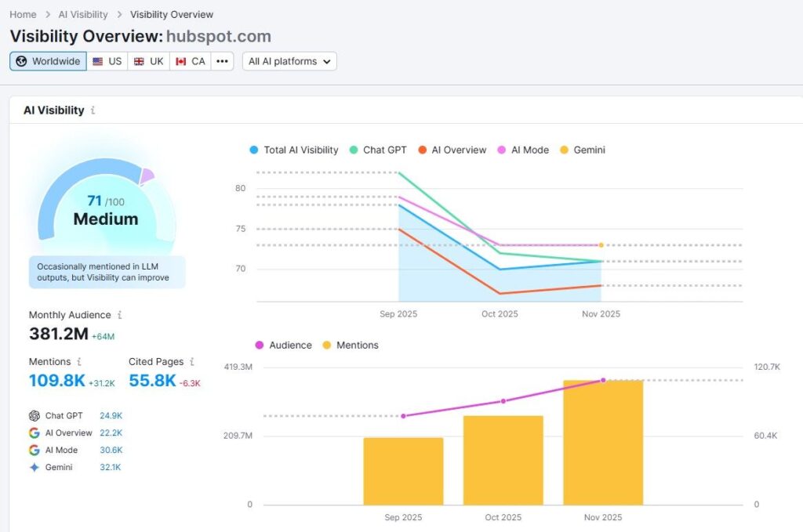This screenshot has width=803, height=532.
Task: Click the Chat GPT logo icon
Action: [x=35, y=416]
